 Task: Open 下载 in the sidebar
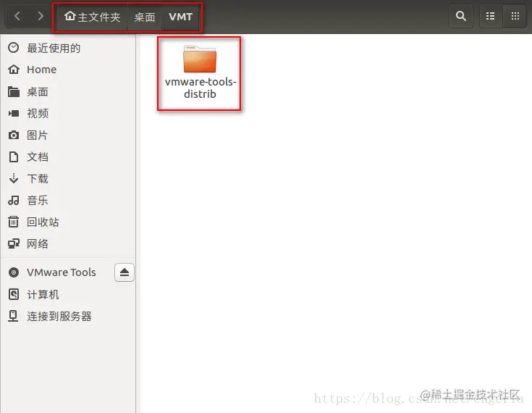(x=68, y=179)
